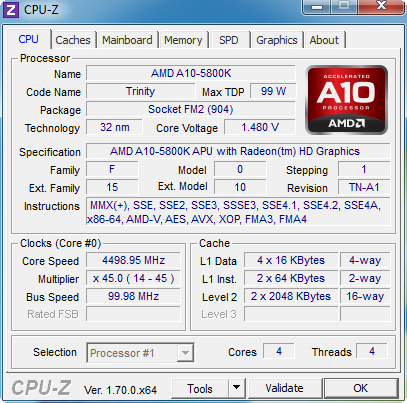Click the Ext. Model value 10
This screenshot has width=407, height=403.
coord(240,187)
